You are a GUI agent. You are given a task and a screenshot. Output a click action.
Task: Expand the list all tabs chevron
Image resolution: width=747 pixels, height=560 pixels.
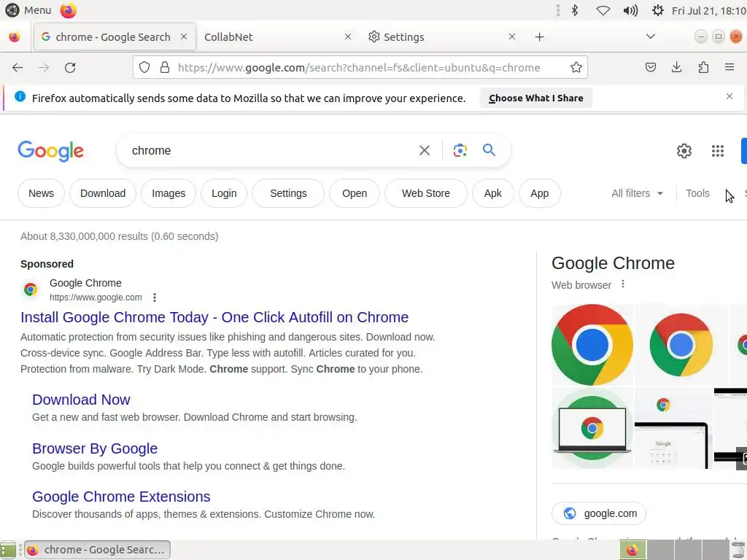coord(650,36)
